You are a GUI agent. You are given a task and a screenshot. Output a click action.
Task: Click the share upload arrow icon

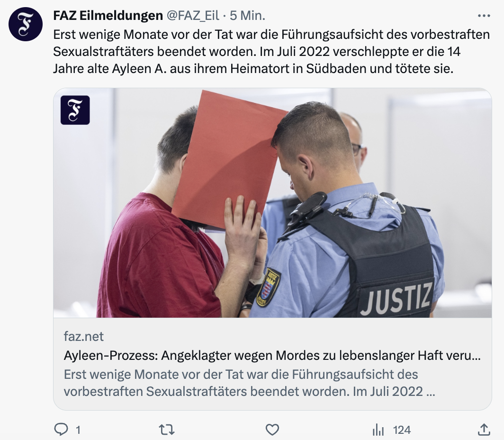coord(484,430)
